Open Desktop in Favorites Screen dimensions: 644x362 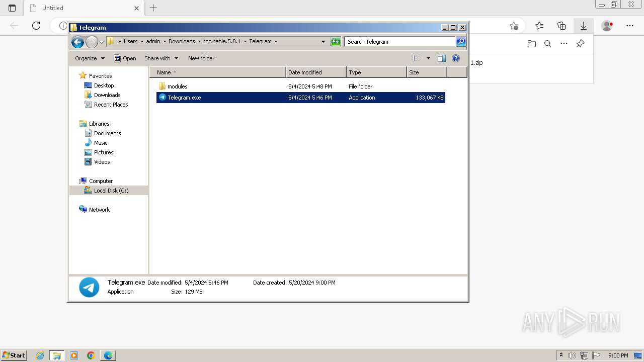coord(104,85)
